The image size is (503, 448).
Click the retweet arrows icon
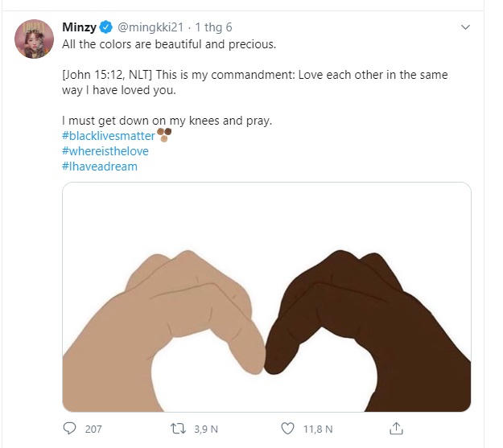[x=179, y=429]
